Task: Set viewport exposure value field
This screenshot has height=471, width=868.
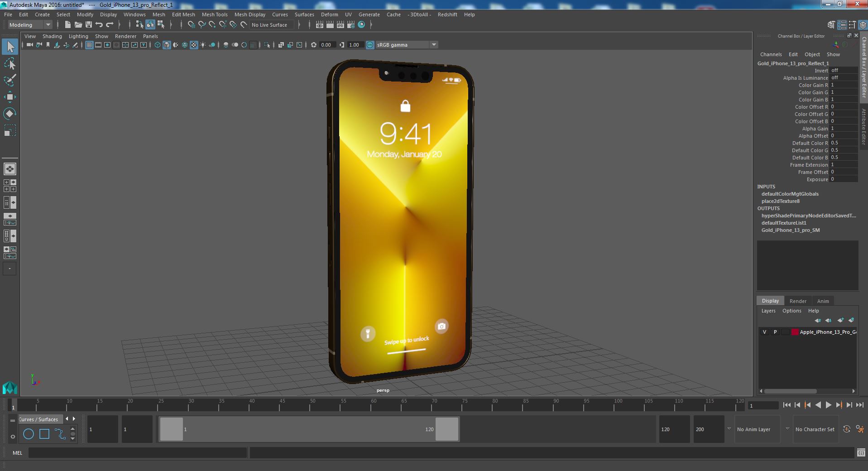Action: 327,45
